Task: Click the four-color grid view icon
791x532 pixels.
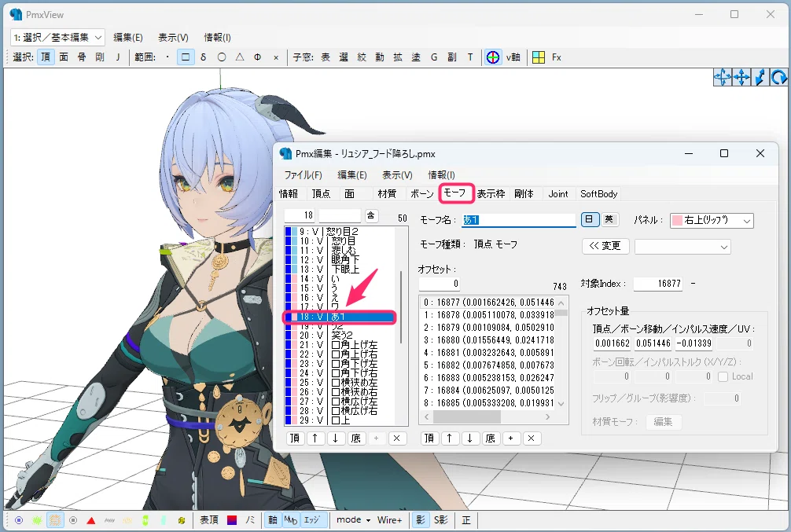Action: tap(539, 57)
